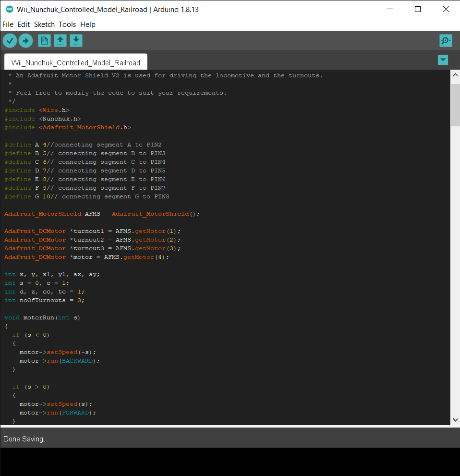This screenshot has height=476, width=460.
Task: Click the line '#include <Nunchuk.h>'
Action: point(43,119)
